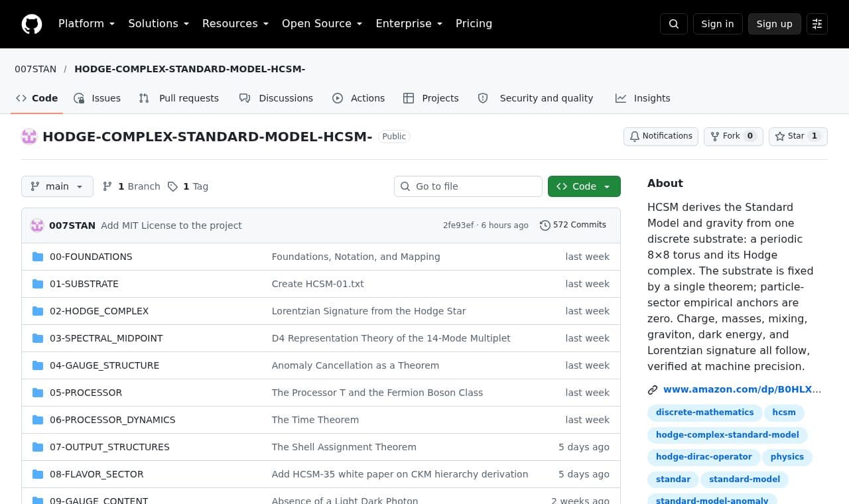Click the GitHub logo icon
Viewport: 849px width, 504px height.
coord(32,24)
